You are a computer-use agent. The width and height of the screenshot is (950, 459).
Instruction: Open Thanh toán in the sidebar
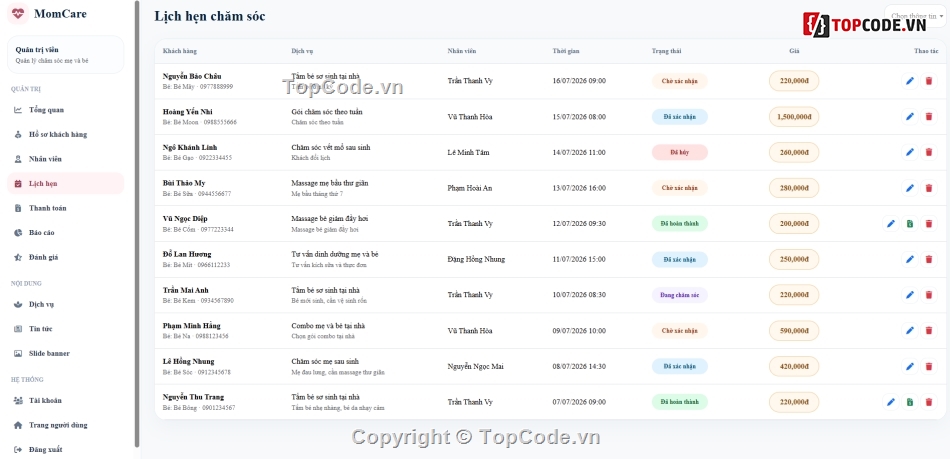pyautogui.click(x=65, y=208)
